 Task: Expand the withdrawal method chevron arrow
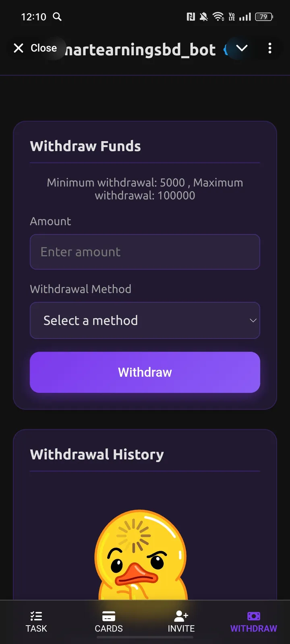(253, 320)
